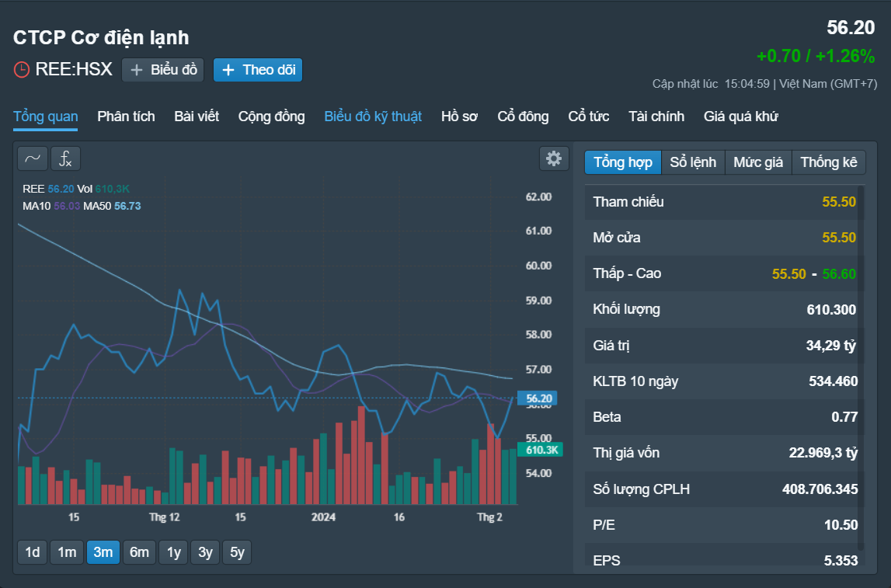Open the Cổ tức tab

point(589,117)
